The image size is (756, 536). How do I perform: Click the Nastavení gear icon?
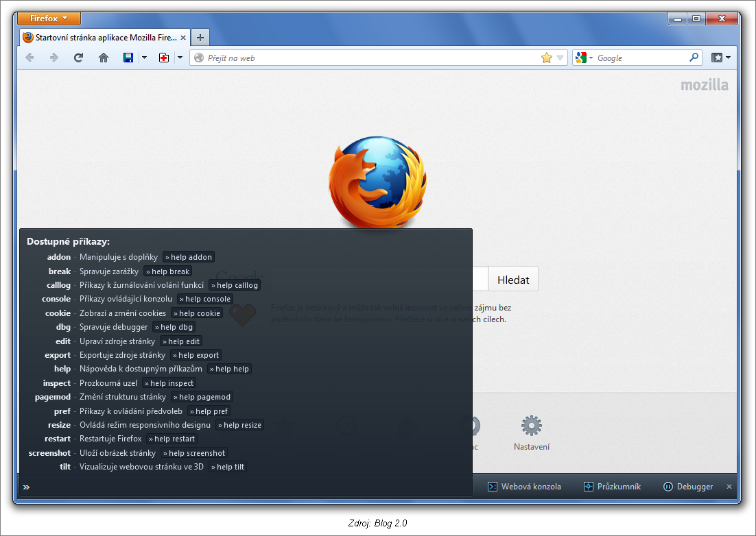(532, 426)
